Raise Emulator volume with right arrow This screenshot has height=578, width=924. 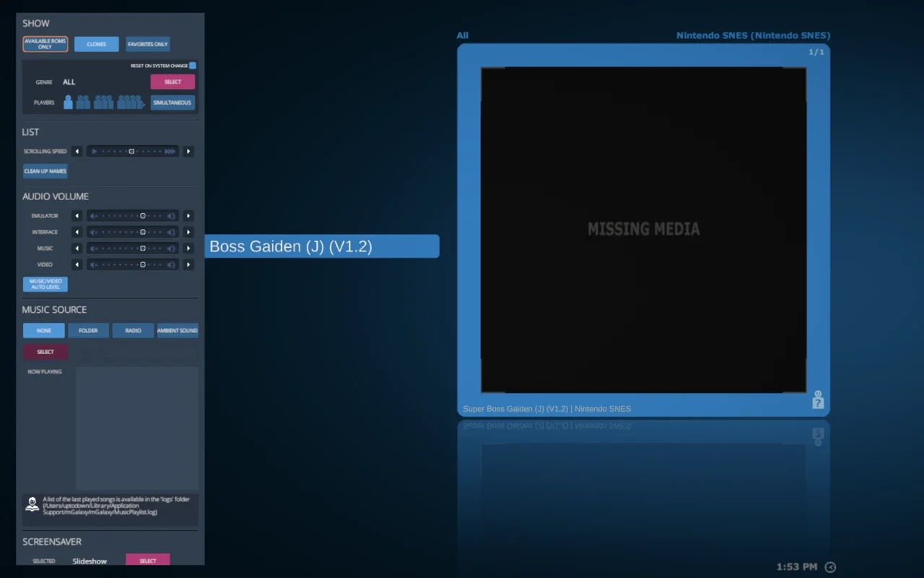point(188,216)
